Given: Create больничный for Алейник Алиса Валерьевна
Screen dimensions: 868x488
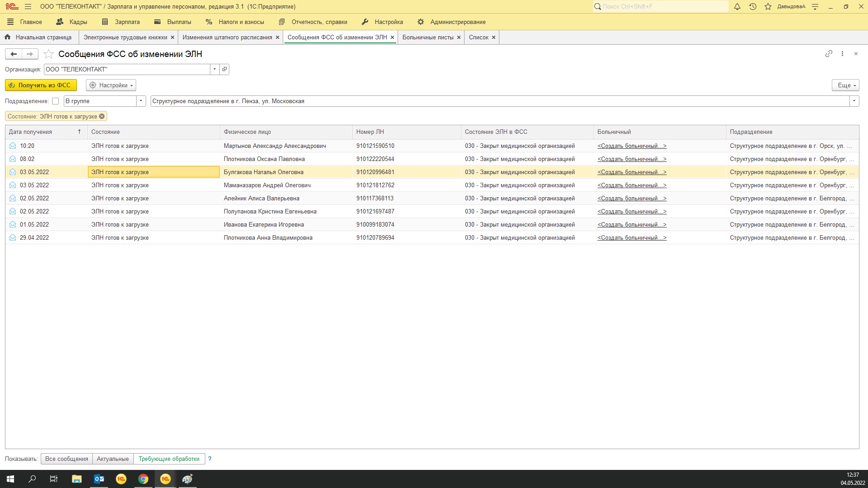Looking at the screenshot, I should click(632, 198).
